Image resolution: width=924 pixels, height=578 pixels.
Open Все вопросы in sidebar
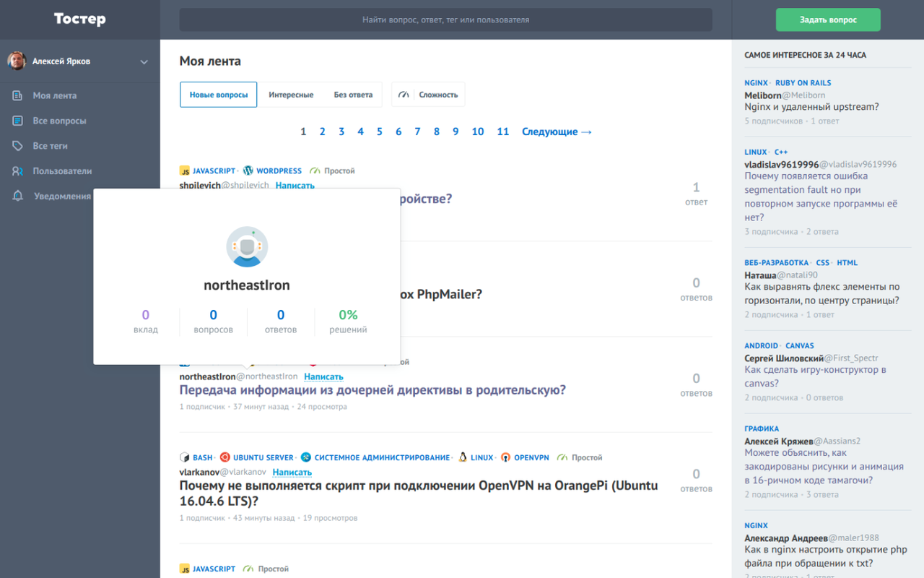coord(59,121)
